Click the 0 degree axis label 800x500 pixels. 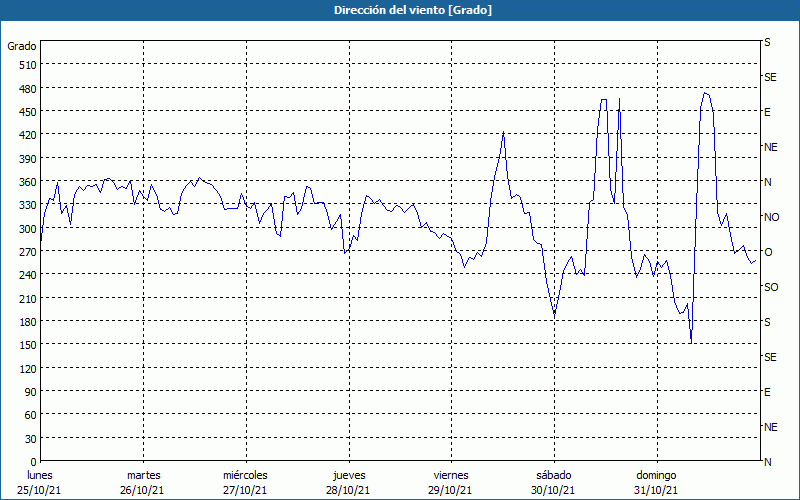pyautogui.click(x=34, y=462)
